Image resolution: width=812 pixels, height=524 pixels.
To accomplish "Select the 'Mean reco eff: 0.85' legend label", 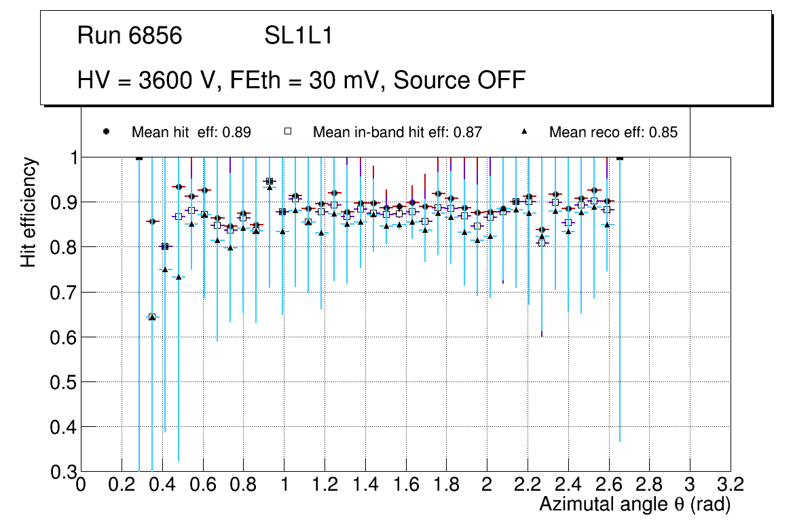I will click(x=613, y=132).
